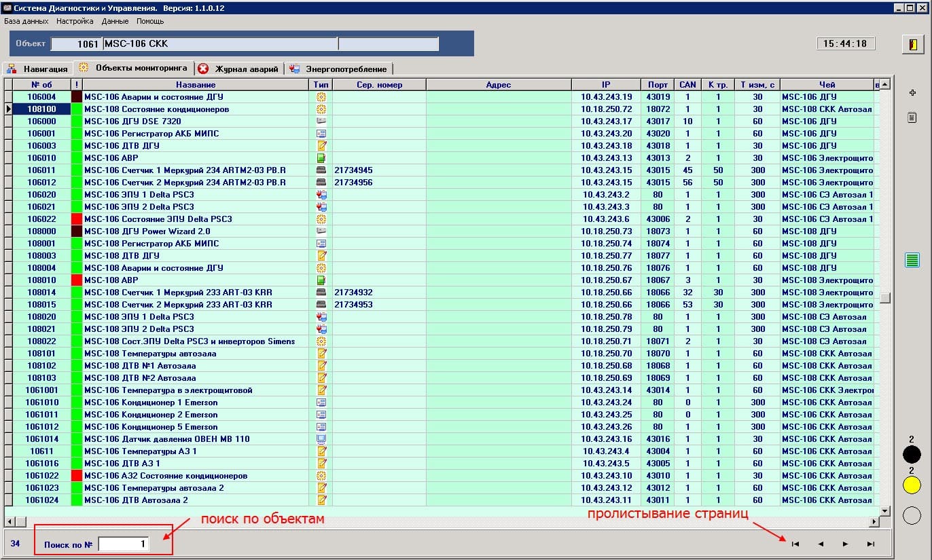Click type icon of MSC-106 ДГУ DSE 7320 row

[x=321, y=122]
